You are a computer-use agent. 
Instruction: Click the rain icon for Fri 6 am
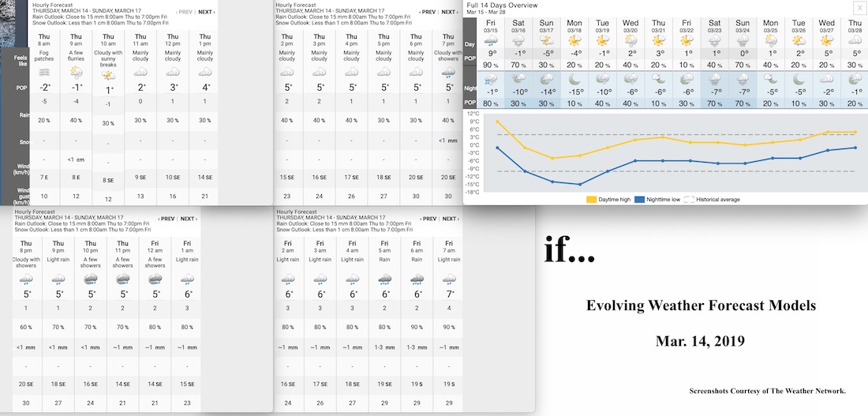click(x=417, y=279)
